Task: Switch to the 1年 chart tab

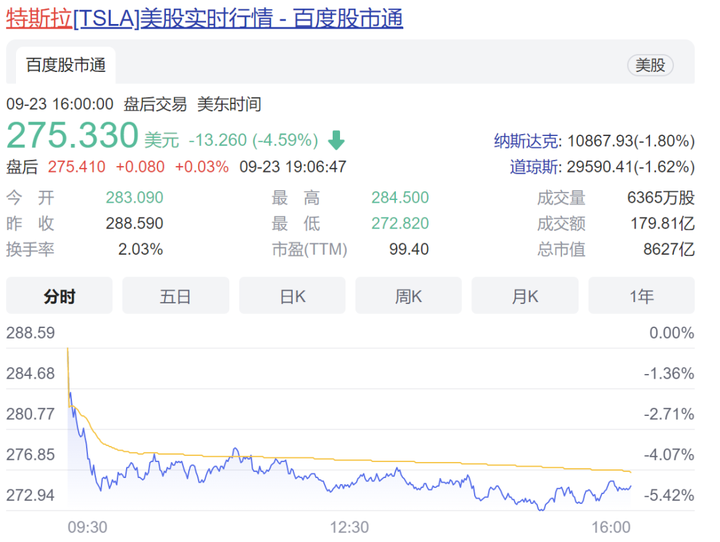Action: (x=641, y=296)
